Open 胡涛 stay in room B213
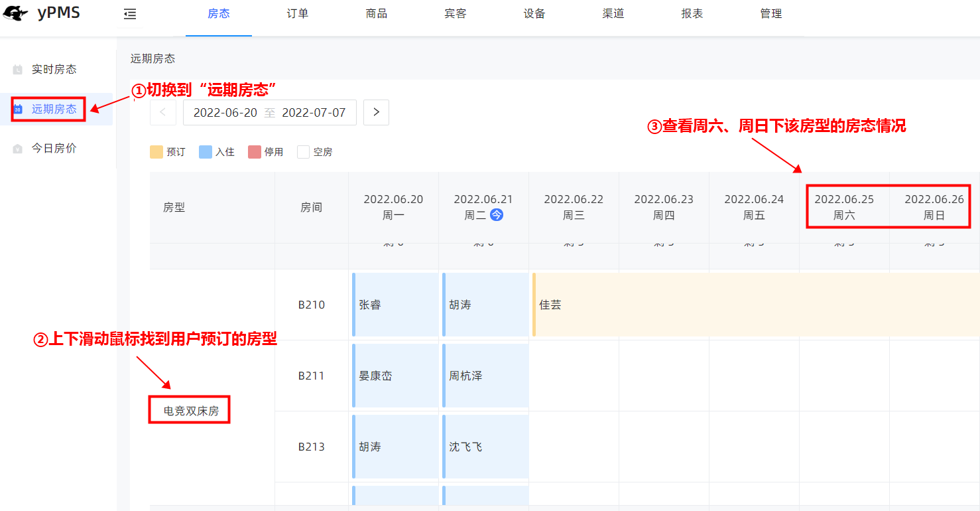The width and height of the screenshot is (980, 511). tap(395, 447)
